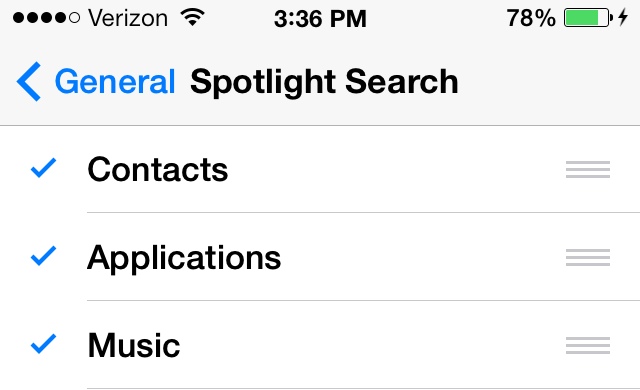Tap the 78% battery percentage

click(531, 18)
